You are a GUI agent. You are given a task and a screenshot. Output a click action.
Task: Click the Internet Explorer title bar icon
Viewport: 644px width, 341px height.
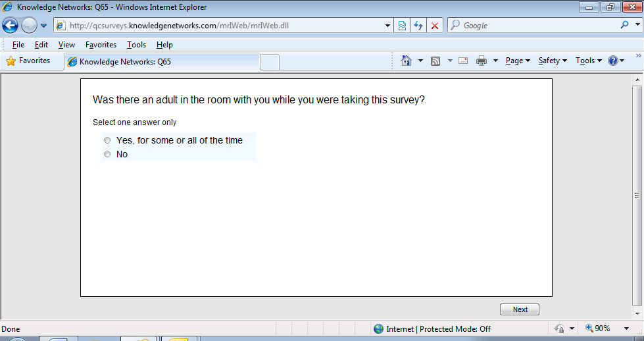pyautogui.click(x=7, y=7)
